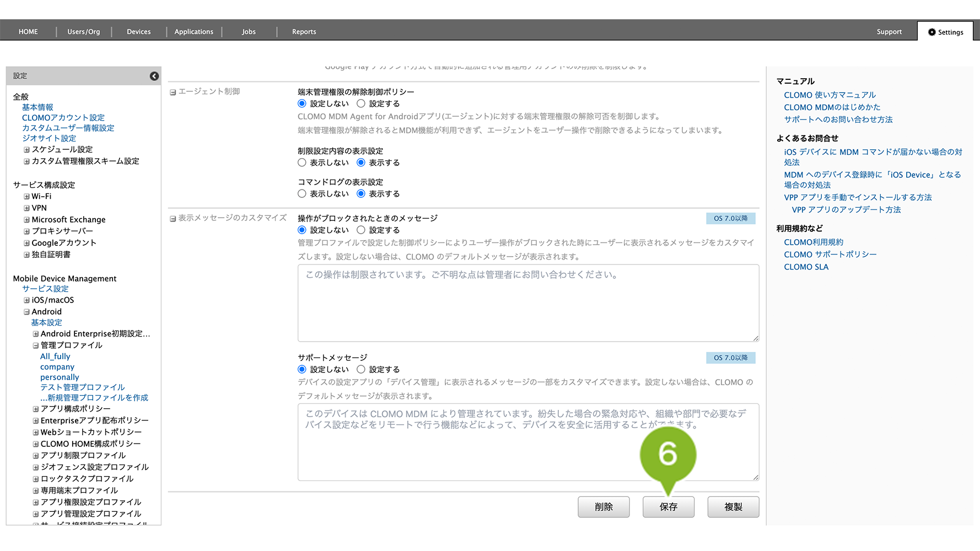Open the Reports menu
The width and height of the screenshot is (980, 551).
click(304, 32)
